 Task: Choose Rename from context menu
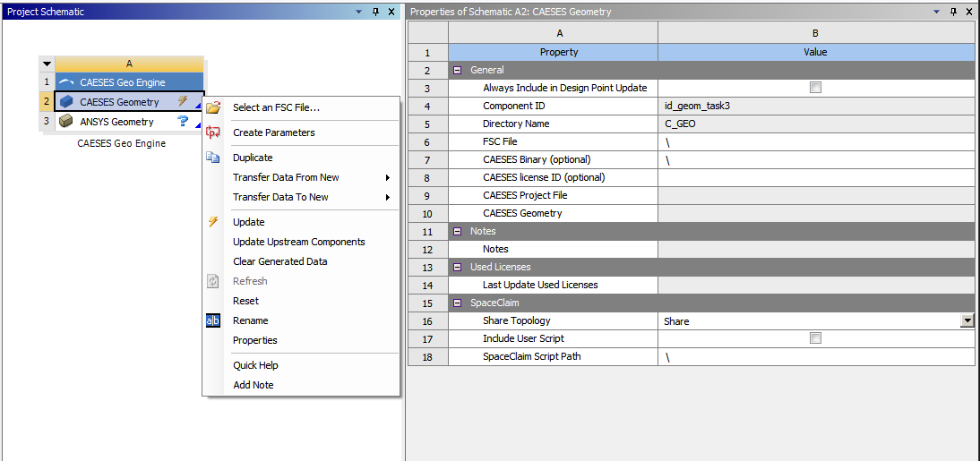point(251,320)
